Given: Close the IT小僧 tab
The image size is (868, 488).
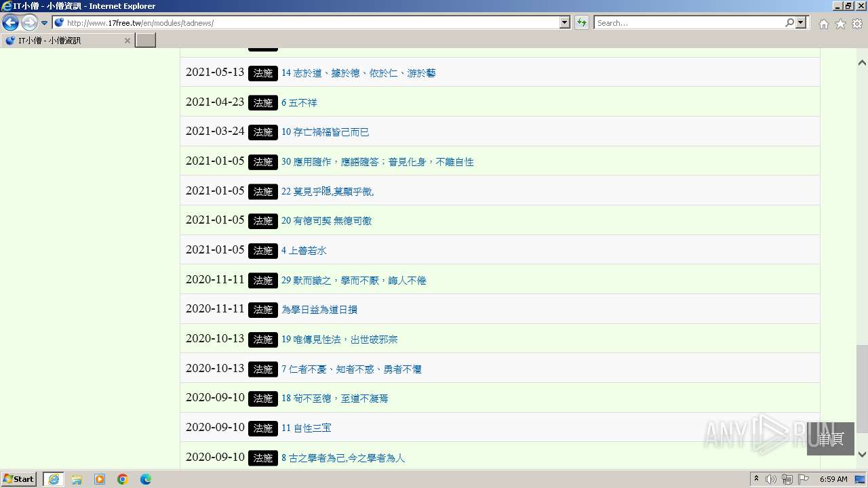Looking at the screenshot, I should pos(127,41).
